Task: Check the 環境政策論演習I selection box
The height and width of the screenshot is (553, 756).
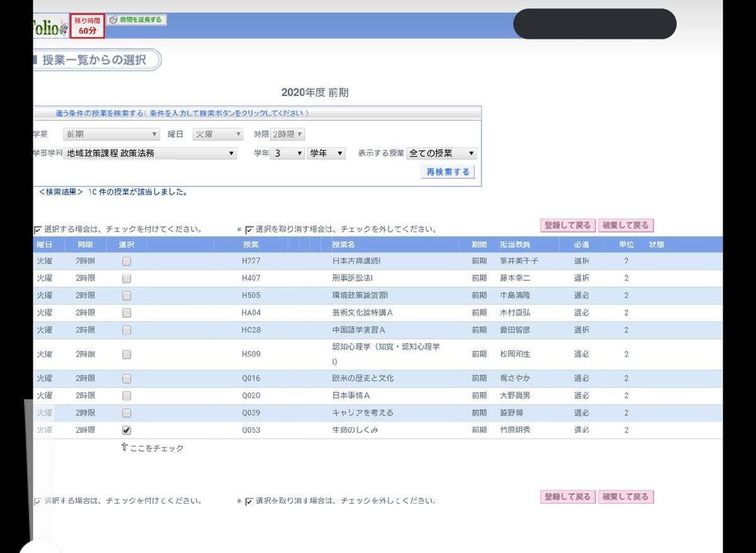Action: click(x=126, y=296)
